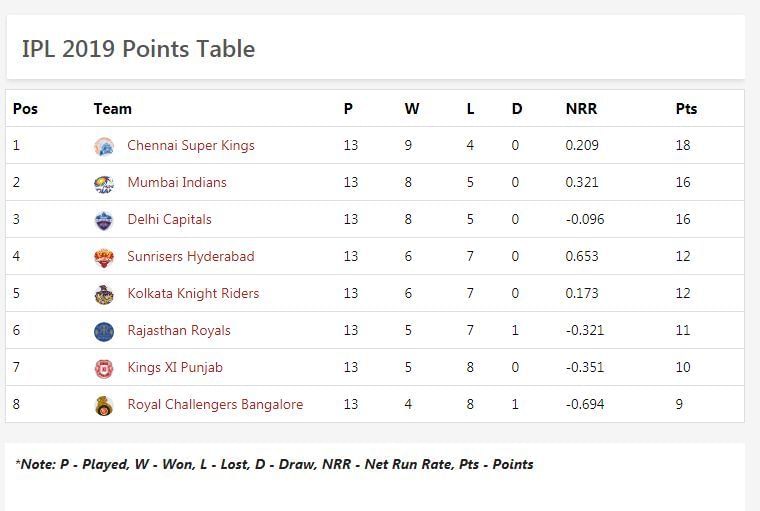Click the IPL 2019 Points Table heading

[x=138, y=49]
